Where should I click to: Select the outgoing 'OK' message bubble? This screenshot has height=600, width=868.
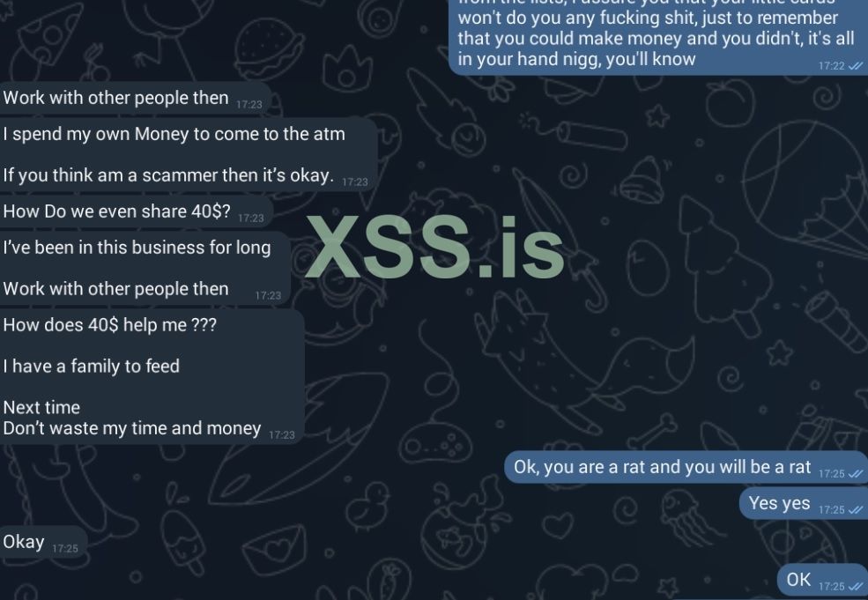click(x=822, y=580)
